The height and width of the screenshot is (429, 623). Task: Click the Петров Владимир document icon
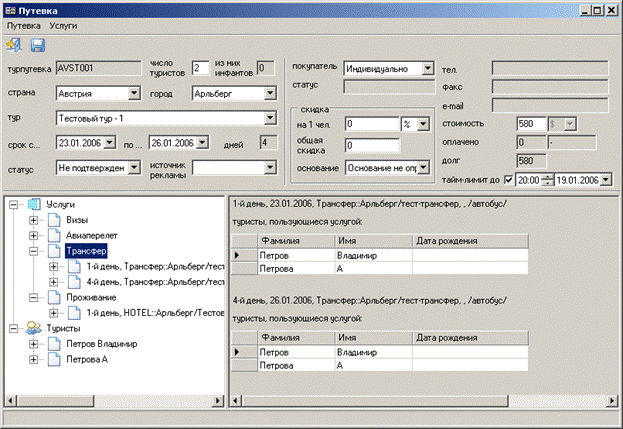(x=54, y=344)
